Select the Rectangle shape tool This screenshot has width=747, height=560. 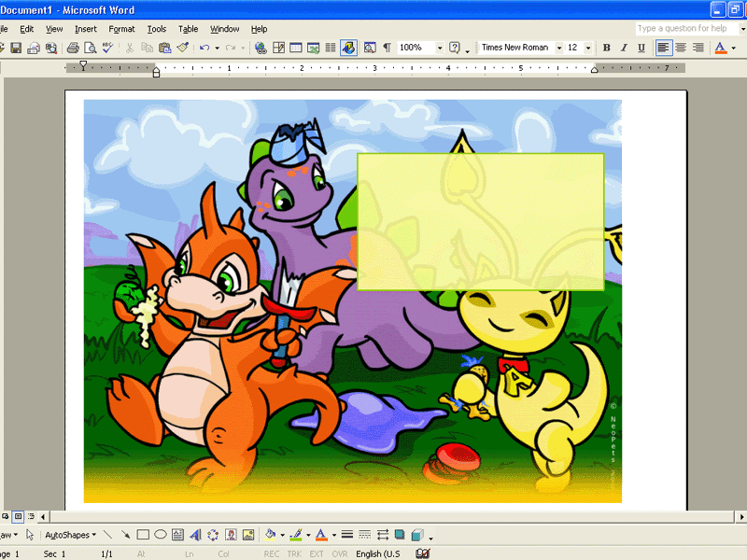click(143, 535)
